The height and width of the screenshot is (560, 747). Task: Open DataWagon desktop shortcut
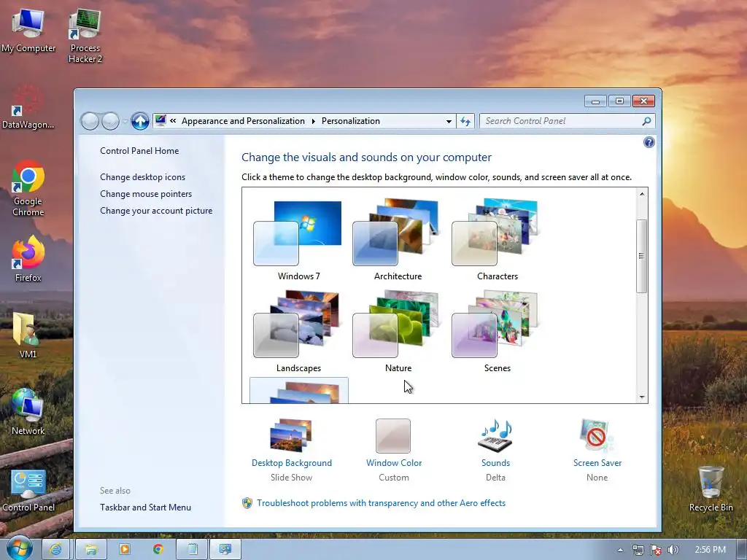[28, 107]
